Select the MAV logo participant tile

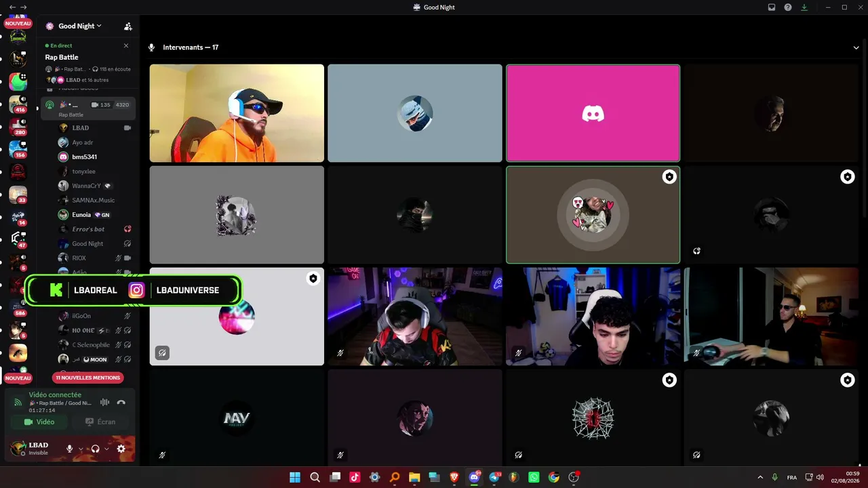(x=237, y=418)
